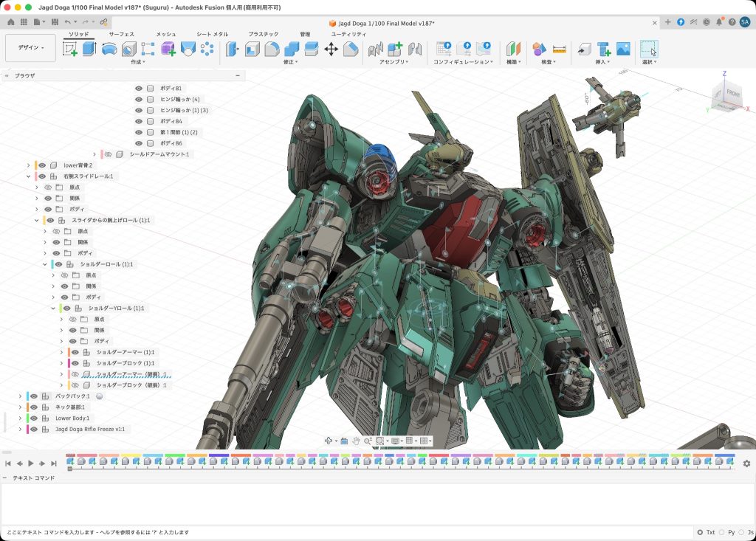Hide Jagd Doga Rifle Freeze v1:1
The width and height of the screenshot is (756, 541).
tap(34, 429)
